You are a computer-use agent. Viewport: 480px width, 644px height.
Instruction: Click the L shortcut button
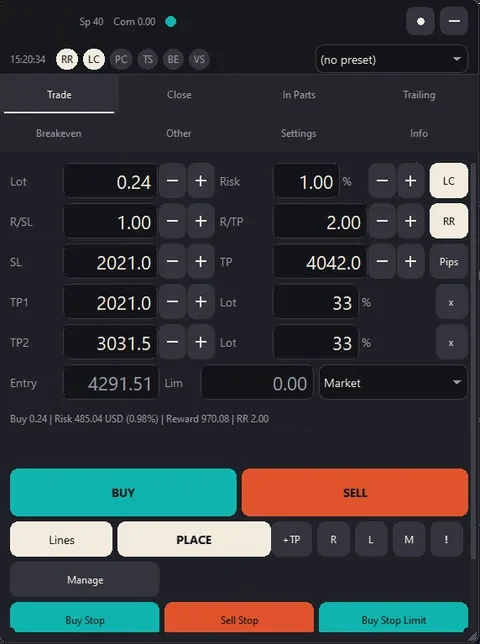pos(371,539)
